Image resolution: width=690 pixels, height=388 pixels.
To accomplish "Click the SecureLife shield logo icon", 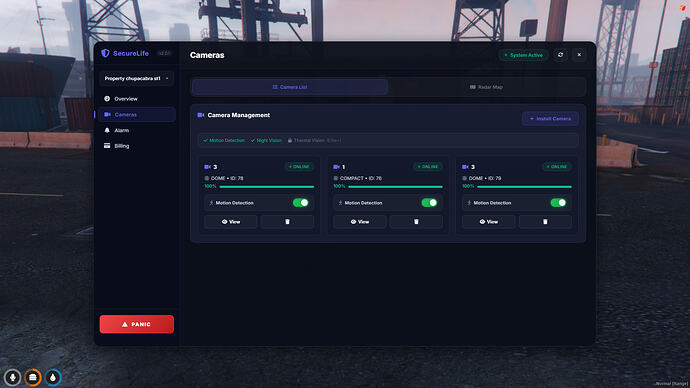I will click(x=105, y=53).
